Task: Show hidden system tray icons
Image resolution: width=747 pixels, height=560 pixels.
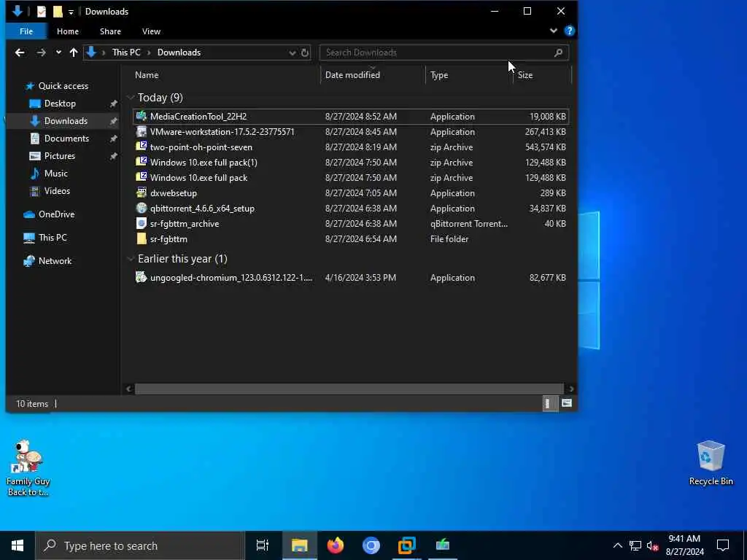Action: (x=617, y=545)
